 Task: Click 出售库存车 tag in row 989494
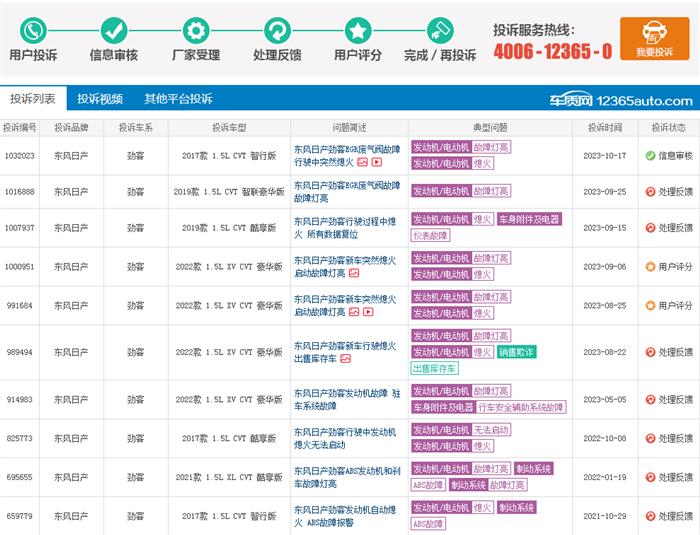coord(434,368)
